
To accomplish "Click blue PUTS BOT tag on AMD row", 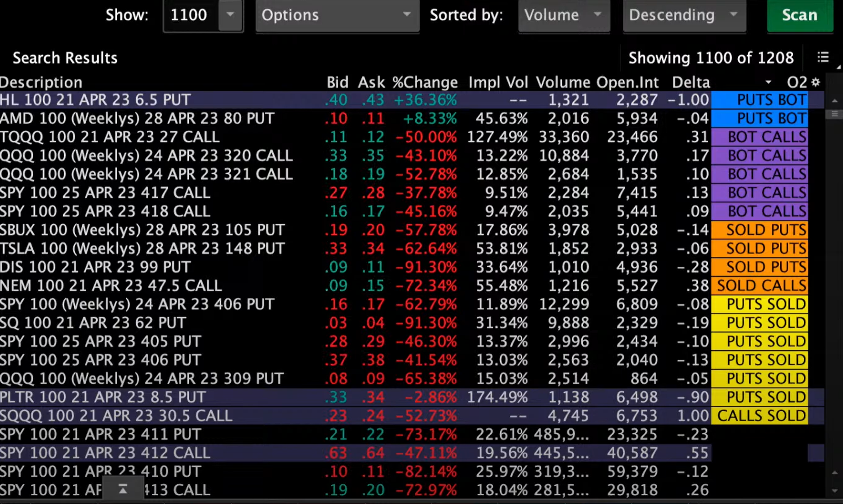I will tap(759, 119).
